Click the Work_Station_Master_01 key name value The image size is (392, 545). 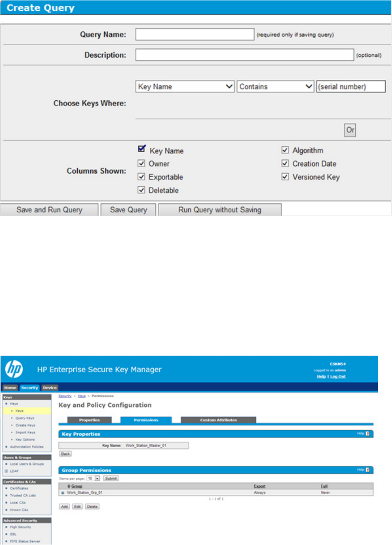pyautogui.click(x=147, y=446)
